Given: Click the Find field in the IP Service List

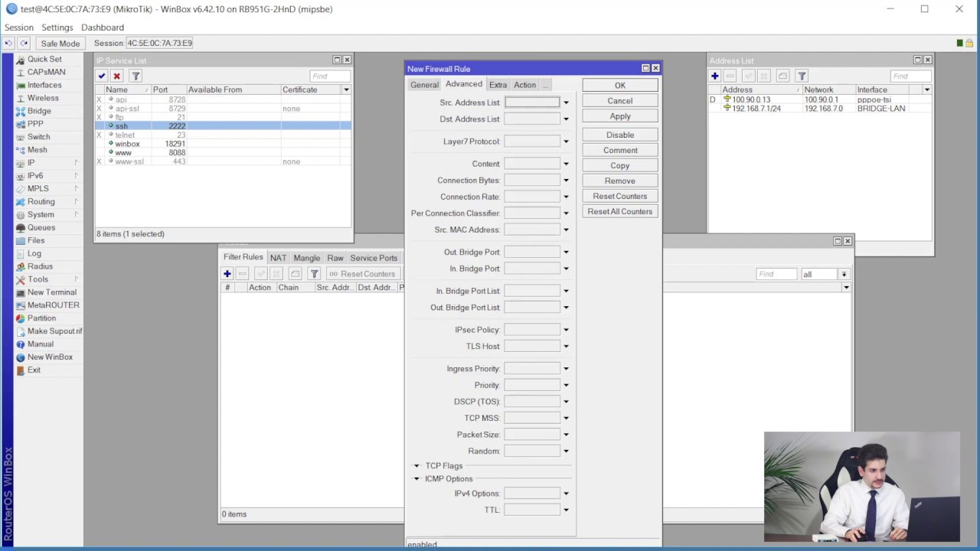Looking at the screenshot, I should (330, 76).
